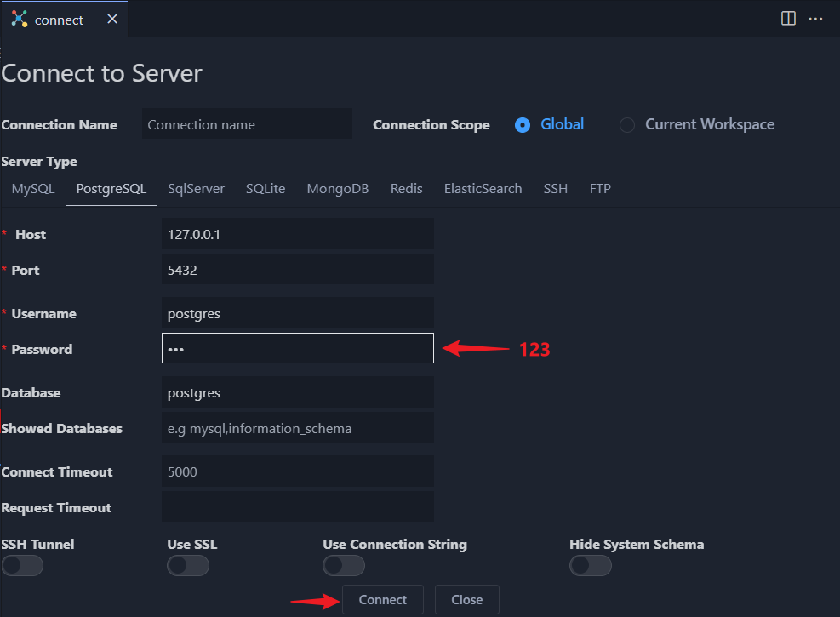Choose the MongoDB server type tab
The height and width of the screenshot is (617, 840).
click(x=338, y=189)
